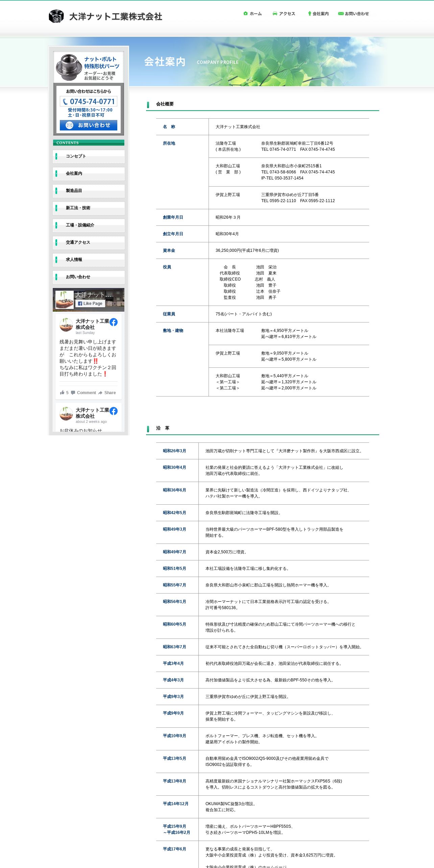Click the 平成14年12月 history date

pos(175,804)
